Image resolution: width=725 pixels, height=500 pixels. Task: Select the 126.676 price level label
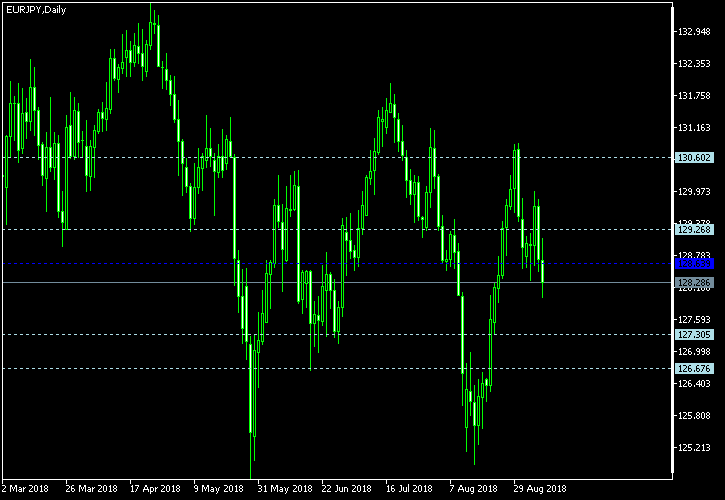point(694,369)
